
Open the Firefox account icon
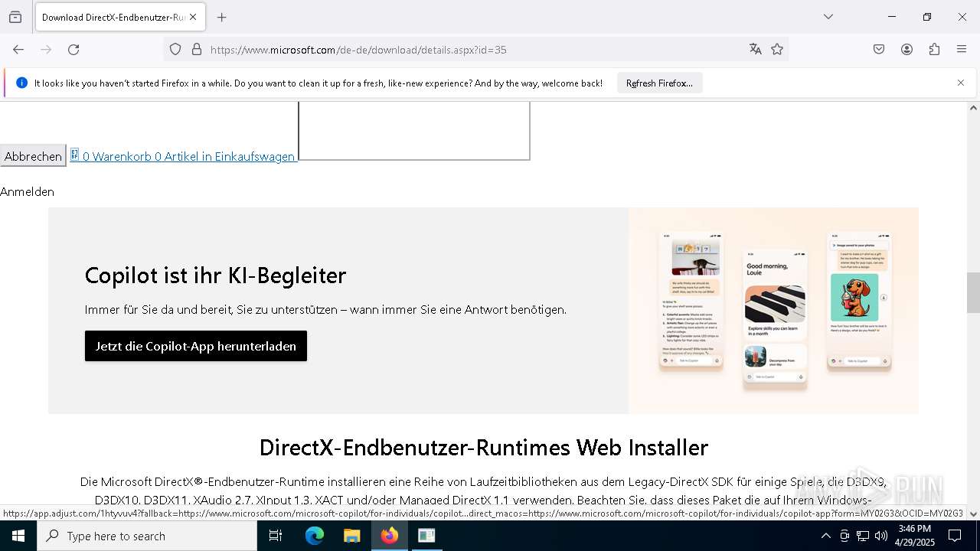point(906,50)
